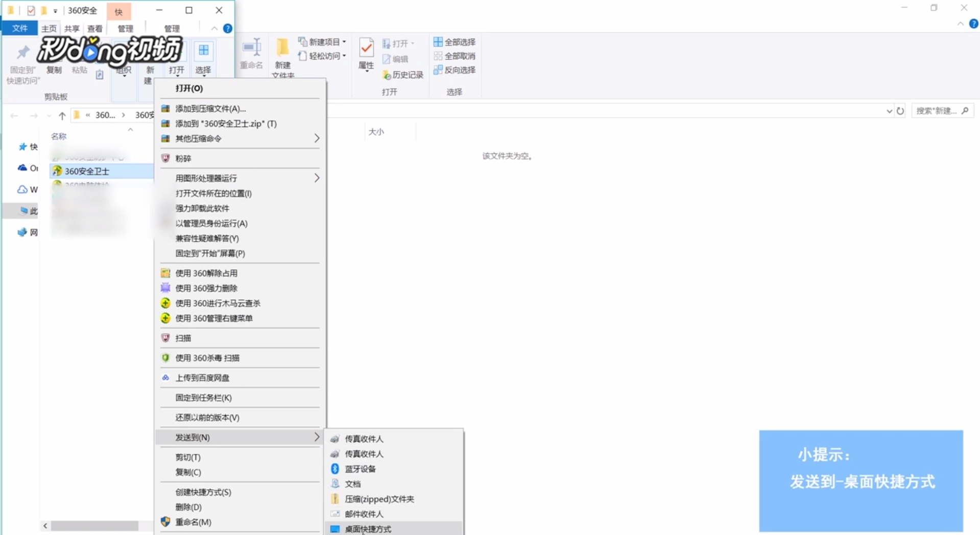
Task: Open OneDrive from the sidebar
Action: [28, 168]
